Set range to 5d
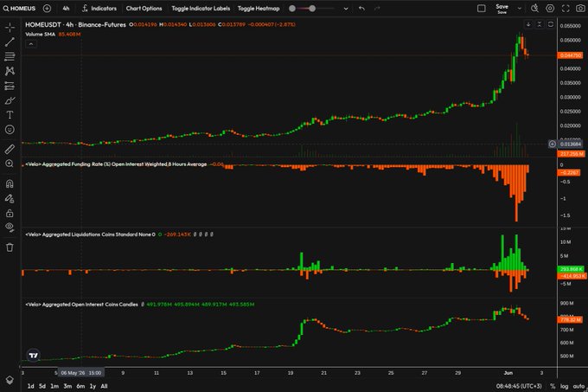 42,386
